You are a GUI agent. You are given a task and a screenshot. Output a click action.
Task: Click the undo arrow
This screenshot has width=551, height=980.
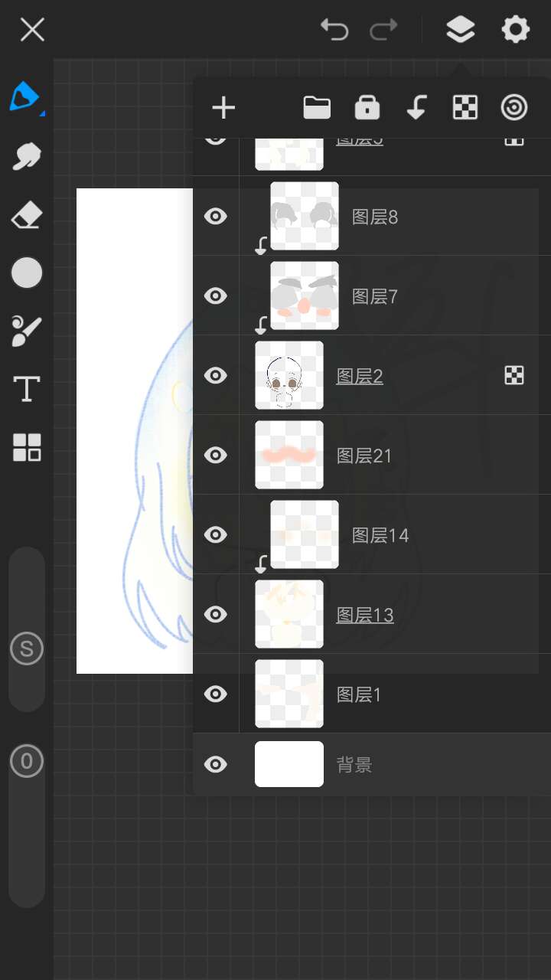pos(334,31)
